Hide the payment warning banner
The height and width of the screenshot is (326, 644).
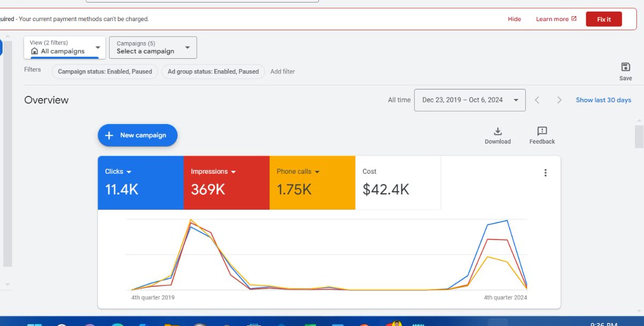tap(514, 19)
